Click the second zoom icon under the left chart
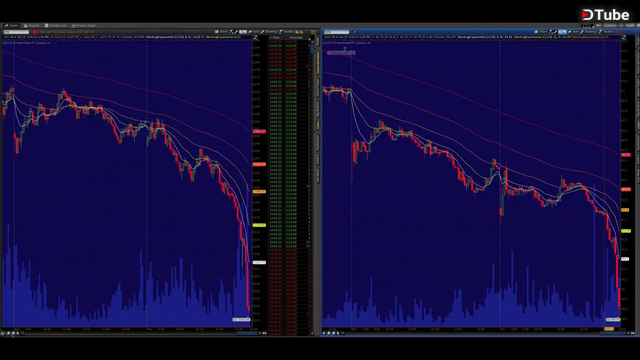The image size is (640, 360). [13, 333]
